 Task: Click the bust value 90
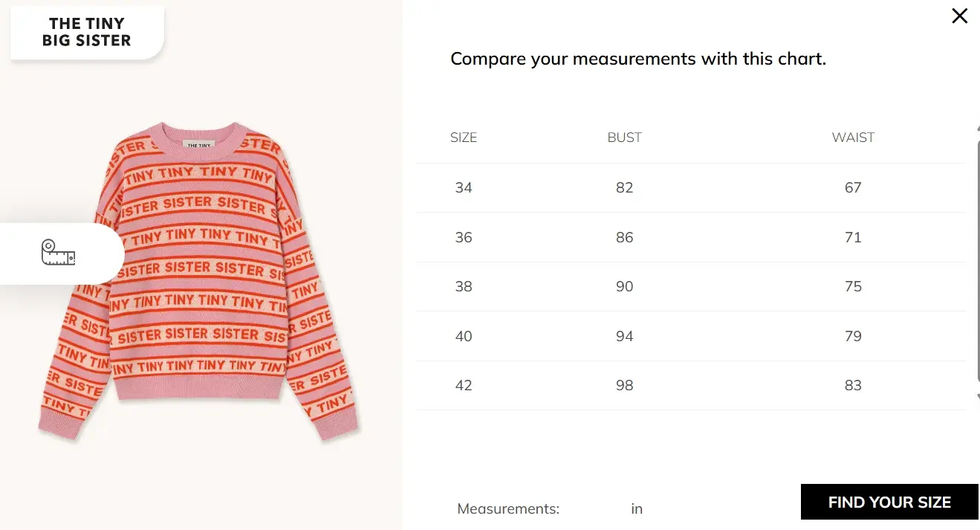pyautogui.click(x=624, y=287)
